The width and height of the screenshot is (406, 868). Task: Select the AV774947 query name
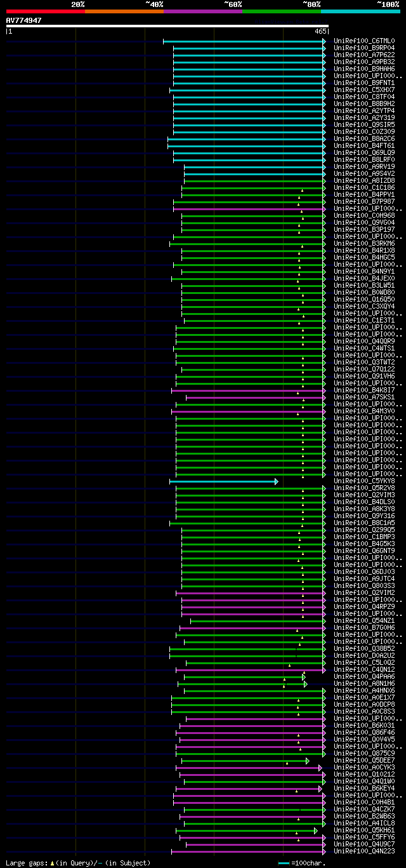click(24, 20)
